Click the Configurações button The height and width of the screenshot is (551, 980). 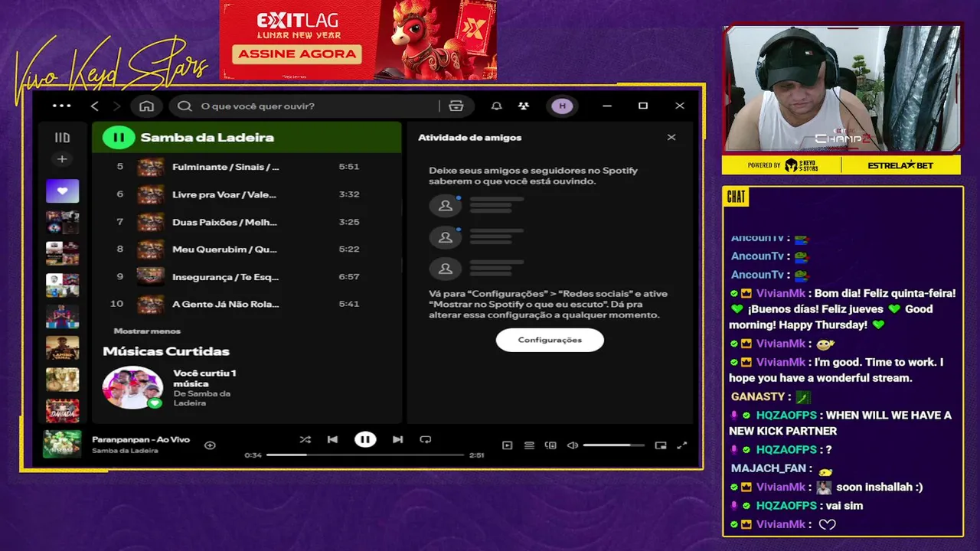coord(550,340)
